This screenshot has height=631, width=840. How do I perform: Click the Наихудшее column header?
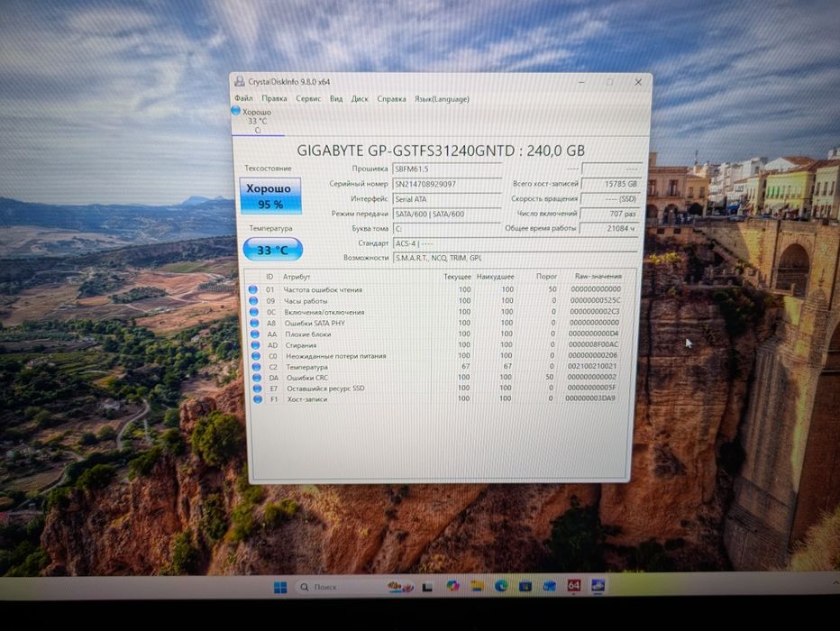[496, 277]
